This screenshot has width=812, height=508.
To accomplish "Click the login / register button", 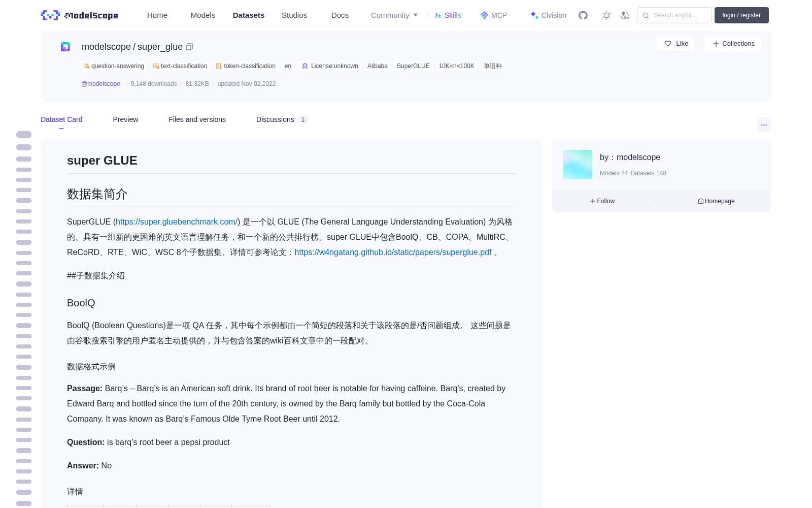I will pyautogui.click(x=741, y=15).
